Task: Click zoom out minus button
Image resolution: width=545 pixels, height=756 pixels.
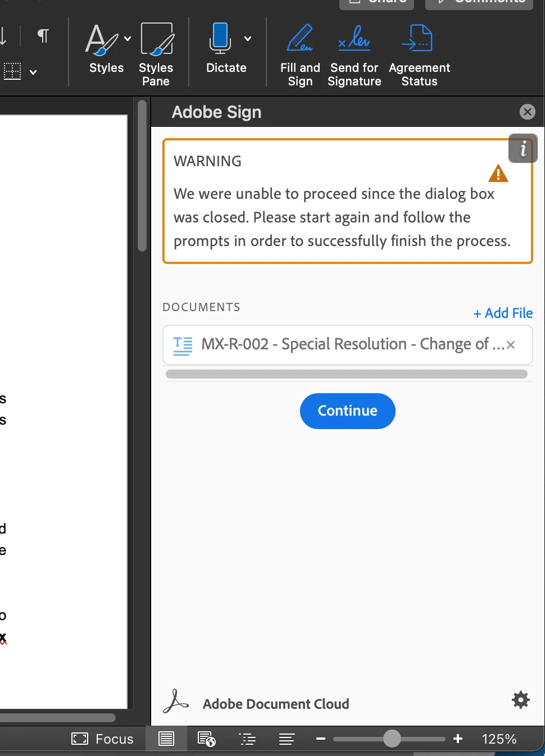Action: coord(321,739)
